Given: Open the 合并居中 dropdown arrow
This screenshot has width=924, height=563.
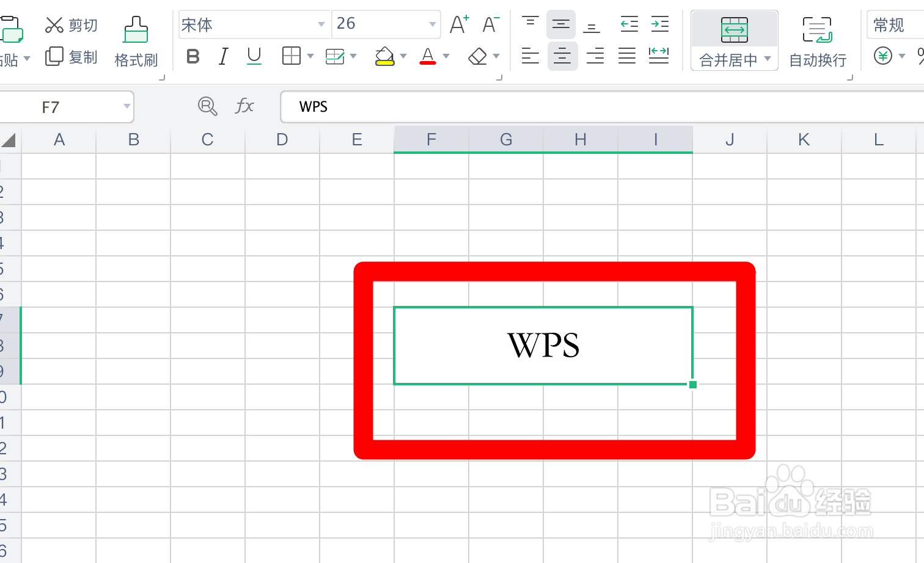Looking at the screenshot, I should (x=768, y=59).
